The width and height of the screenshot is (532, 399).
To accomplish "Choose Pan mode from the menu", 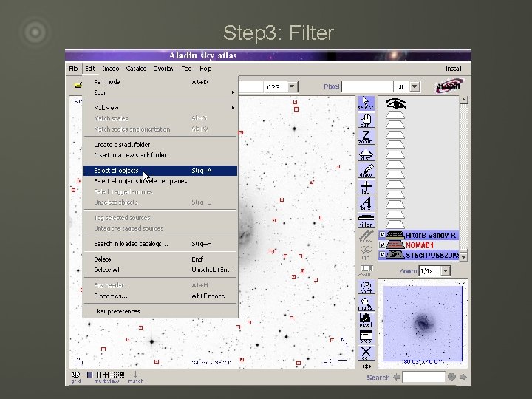I will point(160,82).
